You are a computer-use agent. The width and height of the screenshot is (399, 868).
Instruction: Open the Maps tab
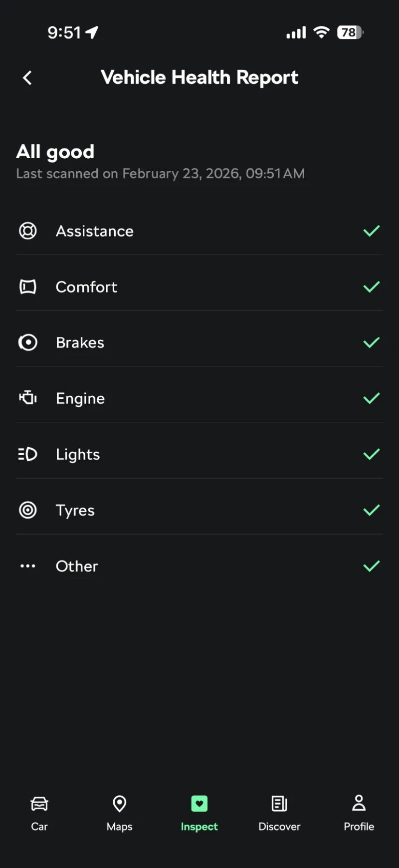[120, 813]
